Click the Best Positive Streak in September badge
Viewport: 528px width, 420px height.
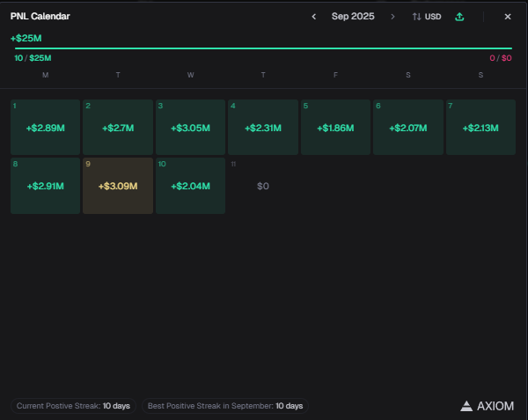pyautogui.click(x=225, y=406)
